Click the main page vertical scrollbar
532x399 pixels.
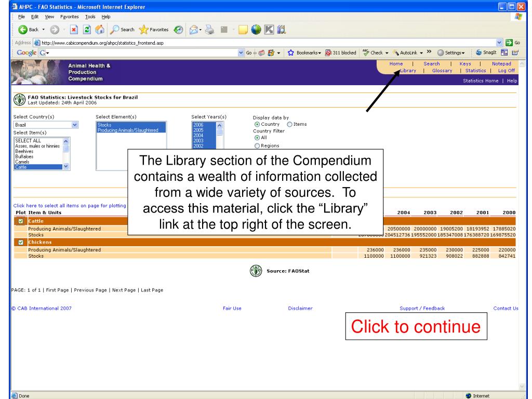click(x=522, y=224)
